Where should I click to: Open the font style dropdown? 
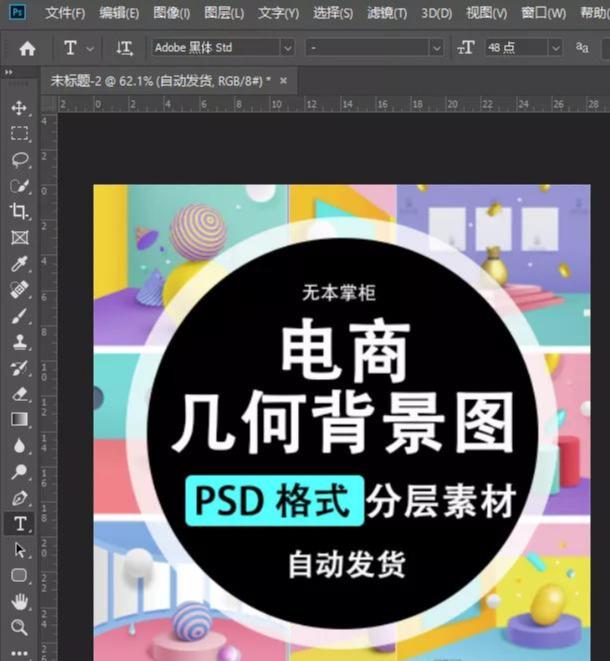tap(436, 48)
